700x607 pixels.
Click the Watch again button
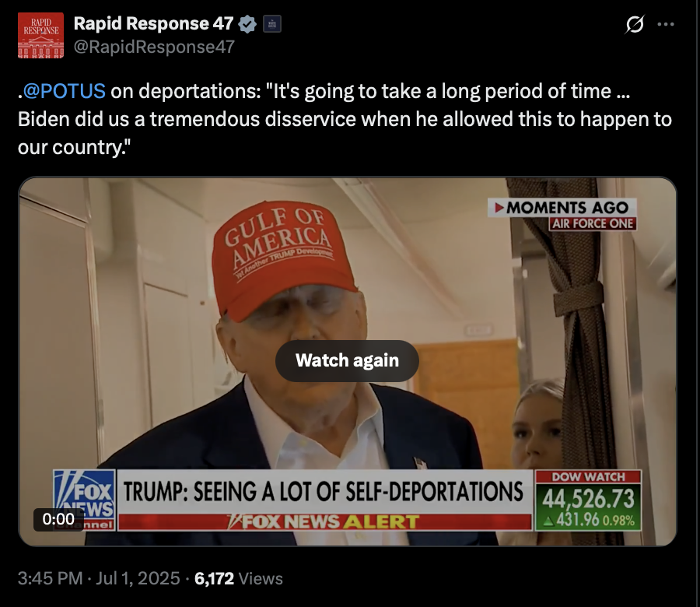[x=347, y=360]
